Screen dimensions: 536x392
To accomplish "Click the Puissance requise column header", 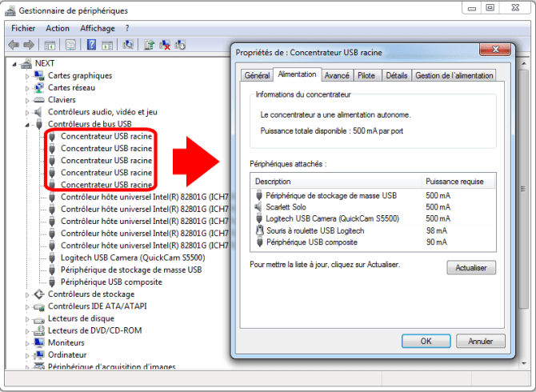I will pyautogui.click(x=458, y=182).
